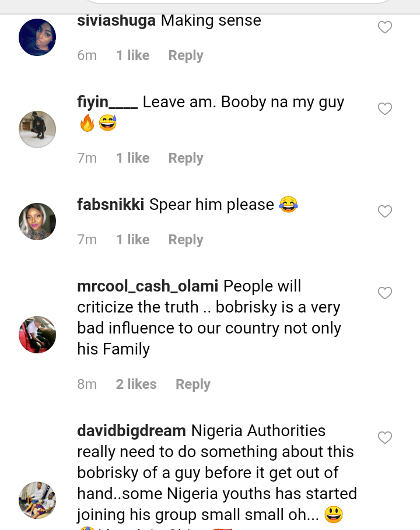View '1 like' on fiyin____'s comment

click(x=132, y=158)
